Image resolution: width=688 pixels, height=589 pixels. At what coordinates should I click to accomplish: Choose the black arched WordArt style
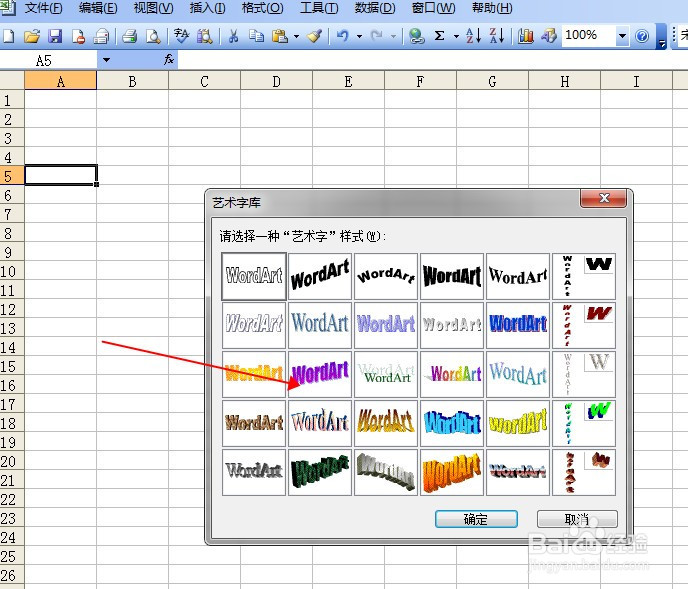[x=386, y=276]
